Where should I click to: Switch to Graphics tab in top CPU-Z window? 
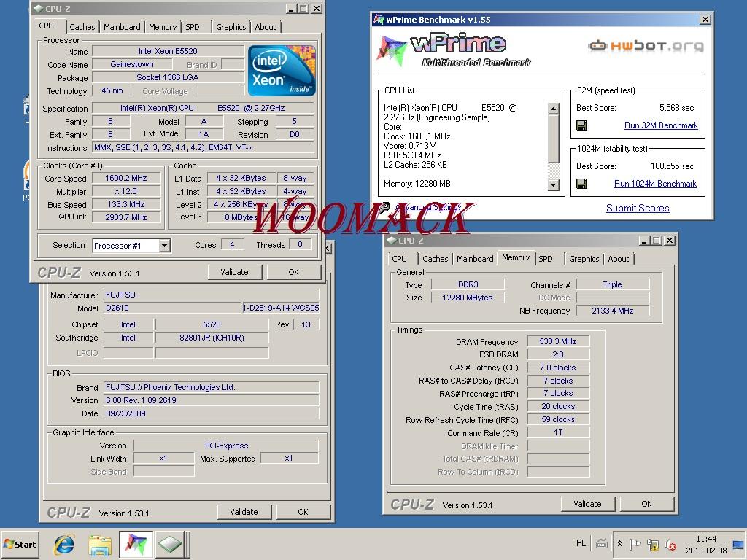[x=231, y=27]
